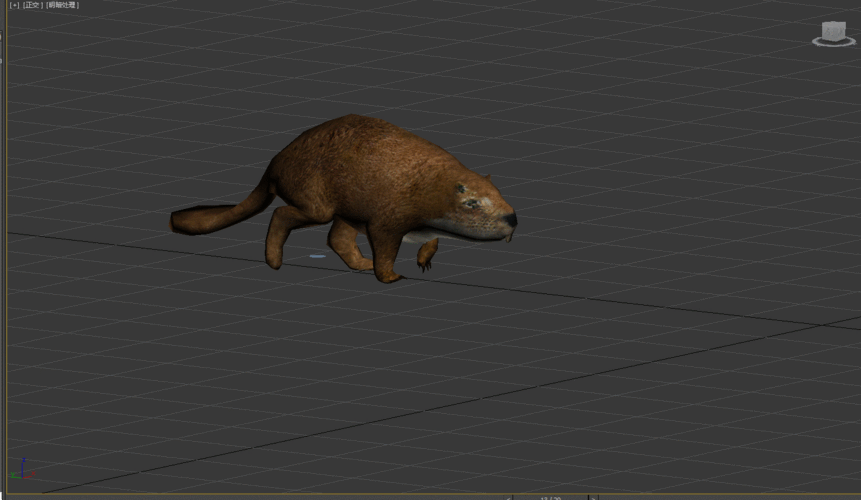Click the beaver's raised front paw
Image resolution: width=861 pixels, height=500 pixels.
(x=427, y=255)
